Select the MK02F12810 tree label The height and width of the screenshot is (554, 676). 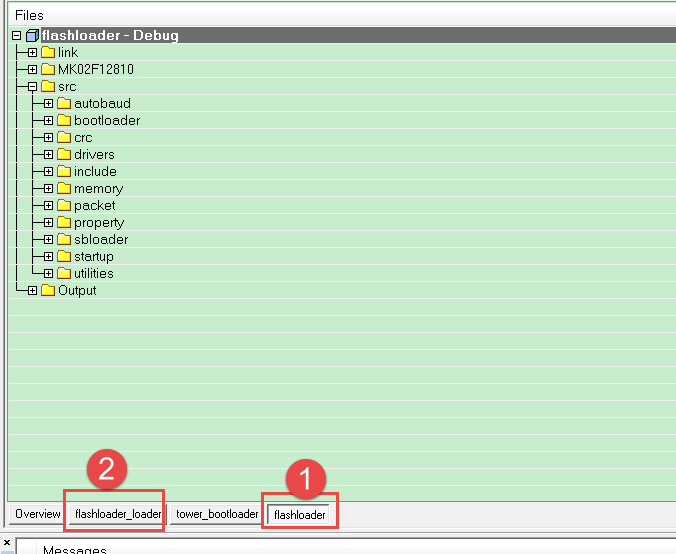click(96, 69)
